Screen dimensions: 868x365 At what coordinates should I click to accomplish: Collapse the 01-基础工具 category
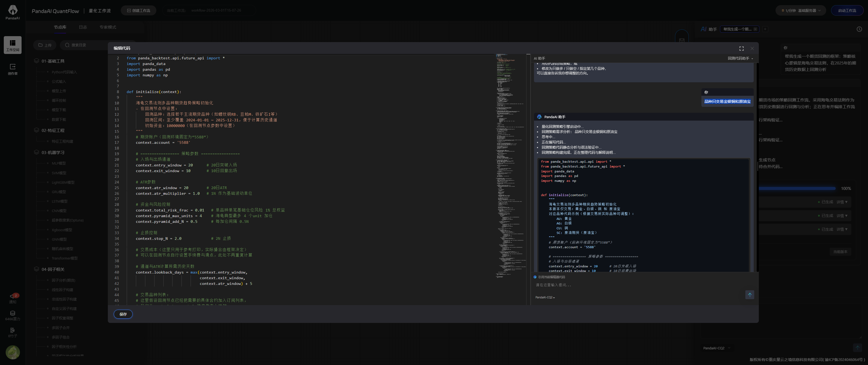click(x=53, y=61)
